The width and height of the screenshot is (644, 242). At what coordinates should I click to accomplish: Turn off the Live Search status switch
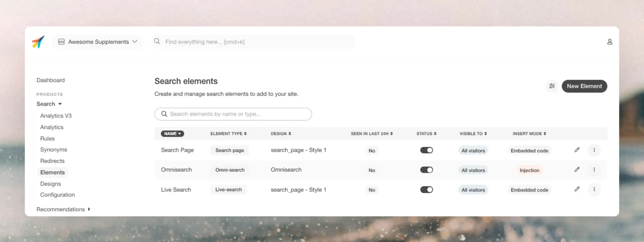point(426,190)
